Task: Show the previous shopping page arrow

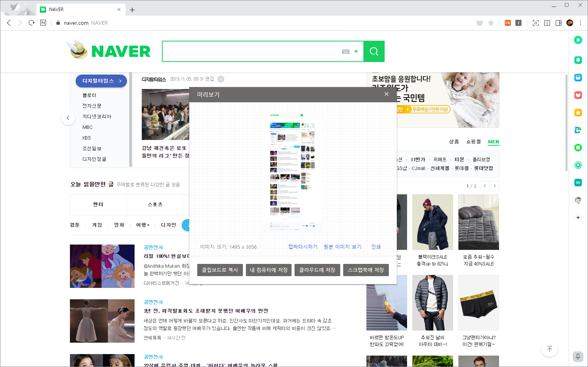Action: point(485,186)
